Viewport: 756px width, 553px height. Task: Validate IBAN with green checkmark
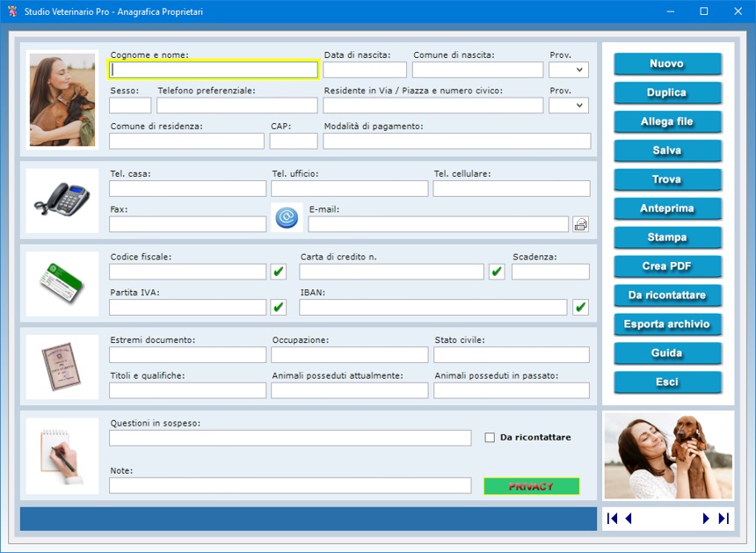580,307
